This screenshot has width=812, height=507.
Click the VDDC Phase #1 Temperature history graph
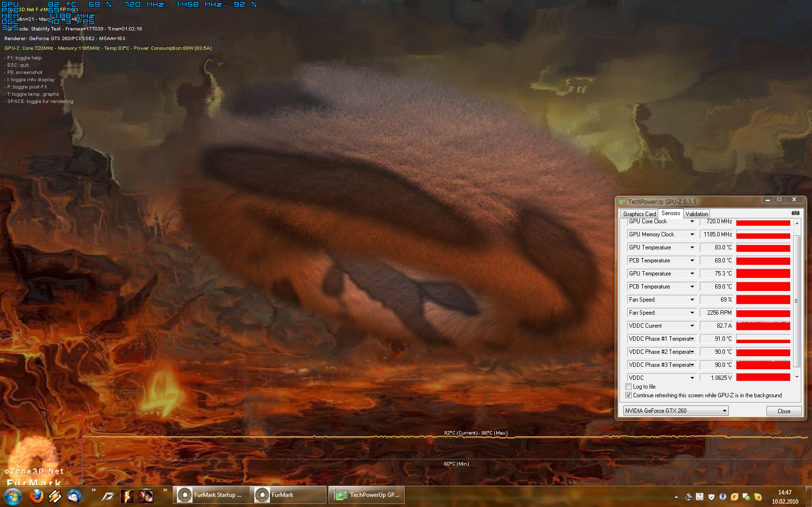click(763, 339)
